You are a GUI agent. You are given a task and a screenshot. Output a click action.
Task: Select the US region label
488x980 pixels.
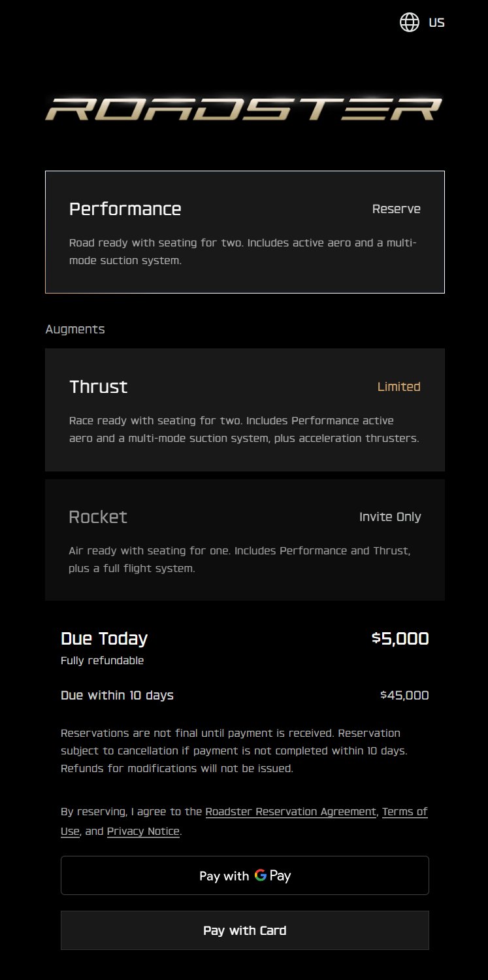coord(436,22)
